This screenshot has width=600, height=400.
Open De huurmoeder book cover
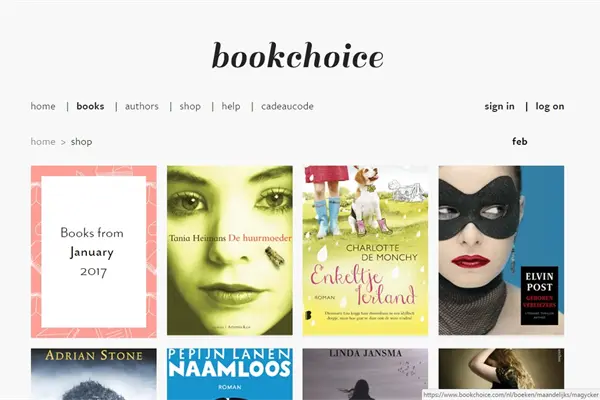click(x=230, y=250)
